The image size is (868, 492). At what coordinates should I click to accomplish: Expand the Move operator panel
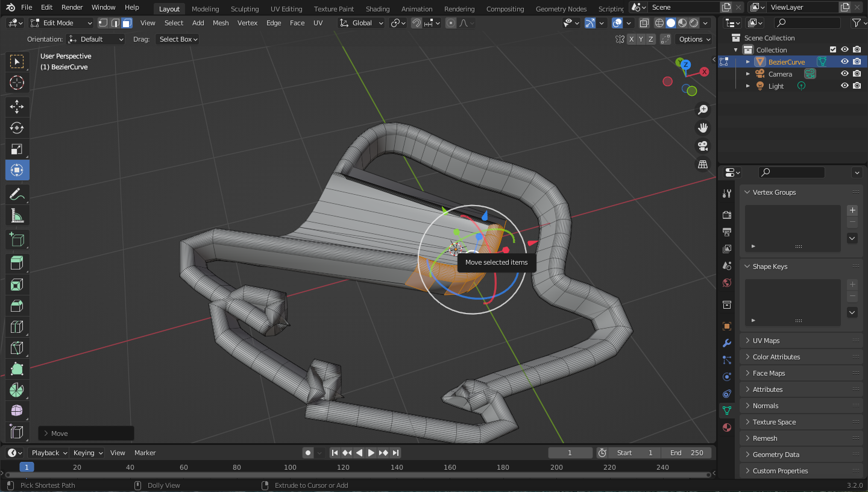[86, 434]
